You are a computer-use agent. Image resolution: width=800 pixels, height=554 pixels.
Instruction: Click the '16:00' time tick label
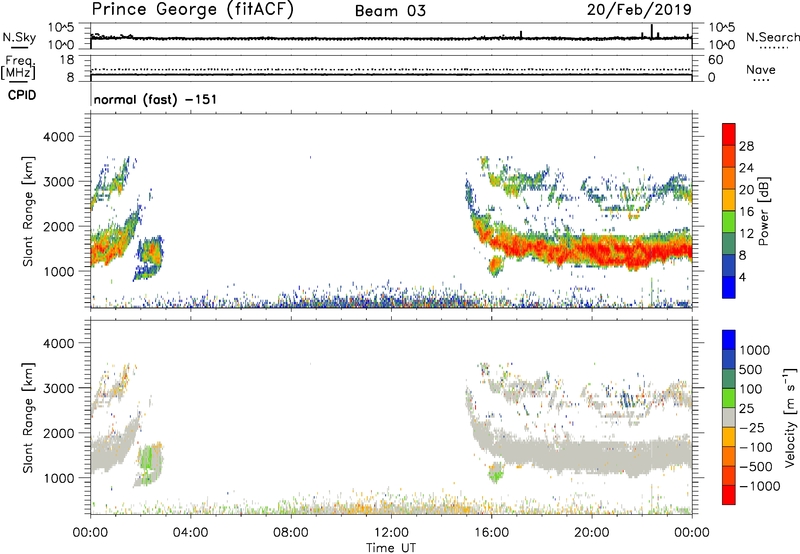click(x=491, y=532)
